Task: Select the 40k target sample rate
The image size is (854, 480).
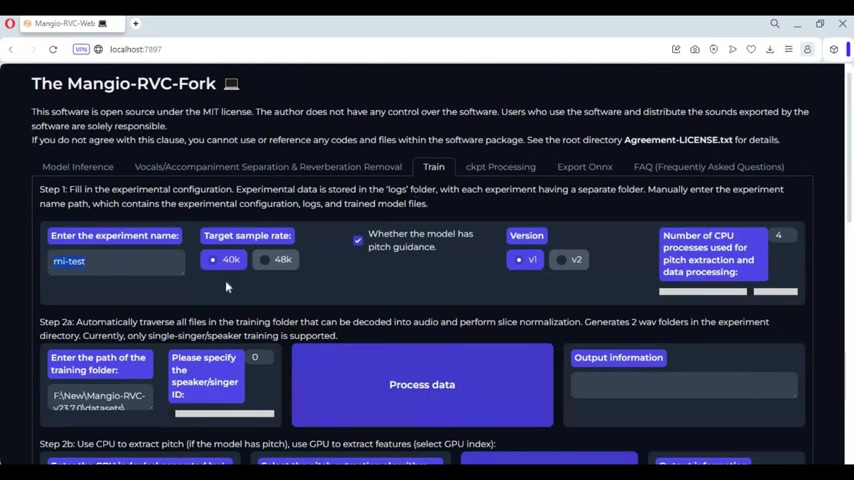Action: [x=224, y=260]
